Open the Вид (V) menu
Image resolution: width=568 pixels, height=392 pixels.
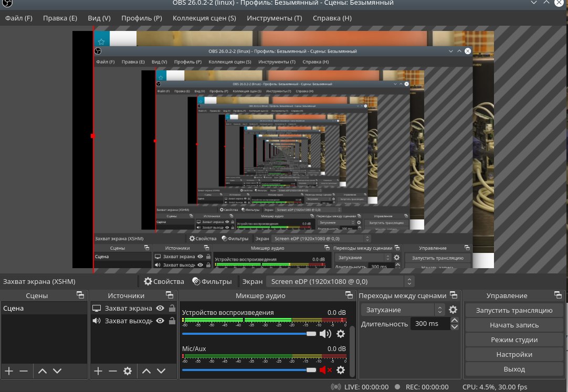(99, 18)
